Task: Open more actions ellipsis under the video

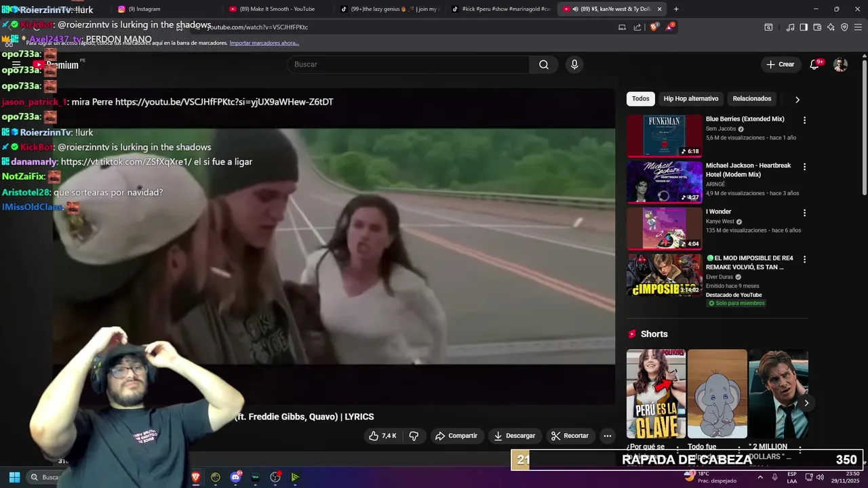Action: 608,436
